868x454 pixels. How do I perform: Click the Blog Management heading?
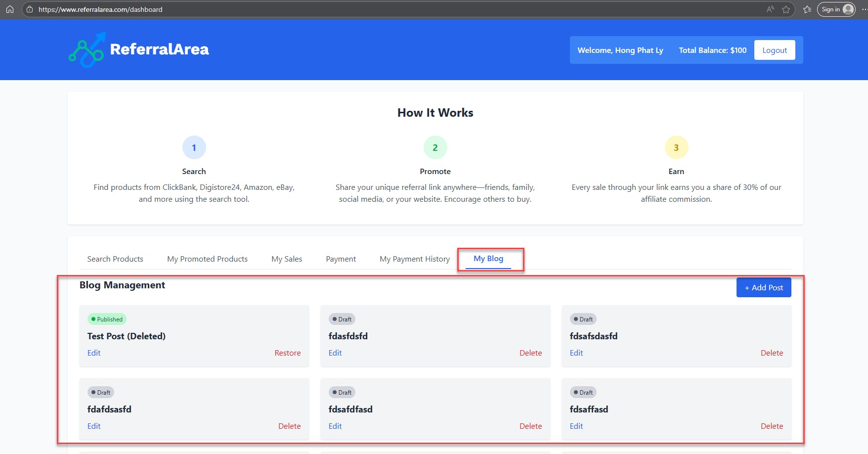pyautogui.click(x=122, y=285)
